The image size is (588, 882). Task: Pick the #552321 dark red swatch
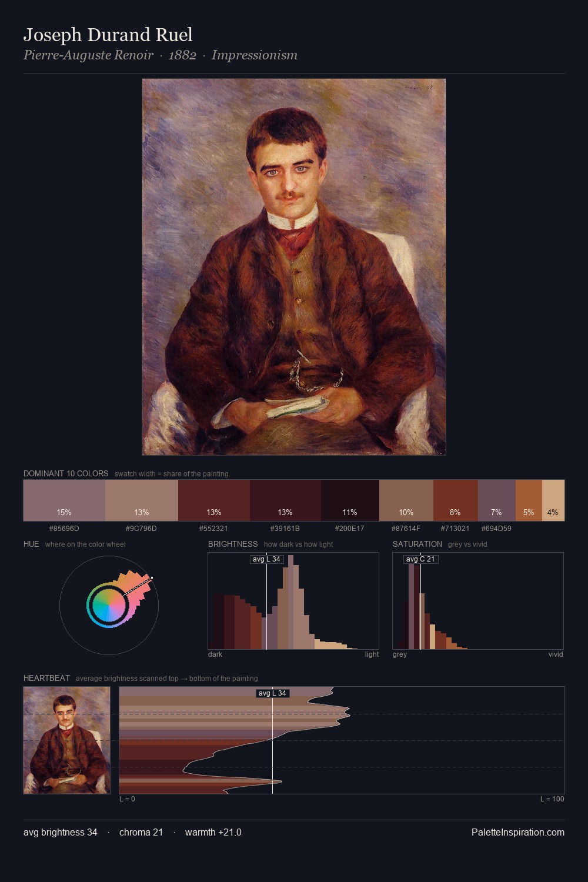click(x=214, y=500)
